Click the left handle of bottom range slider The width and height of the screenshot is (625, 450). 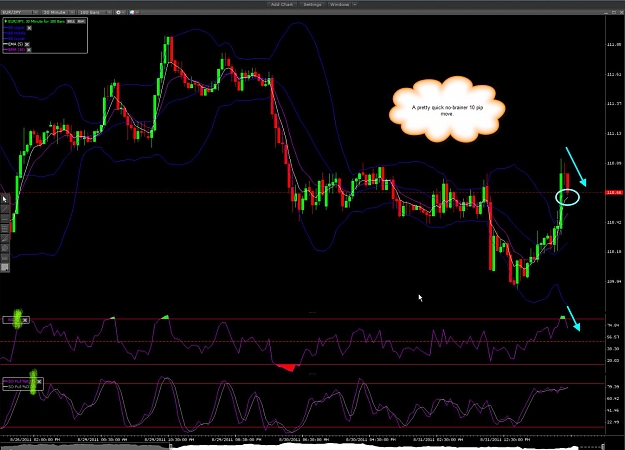coord(171,445)
